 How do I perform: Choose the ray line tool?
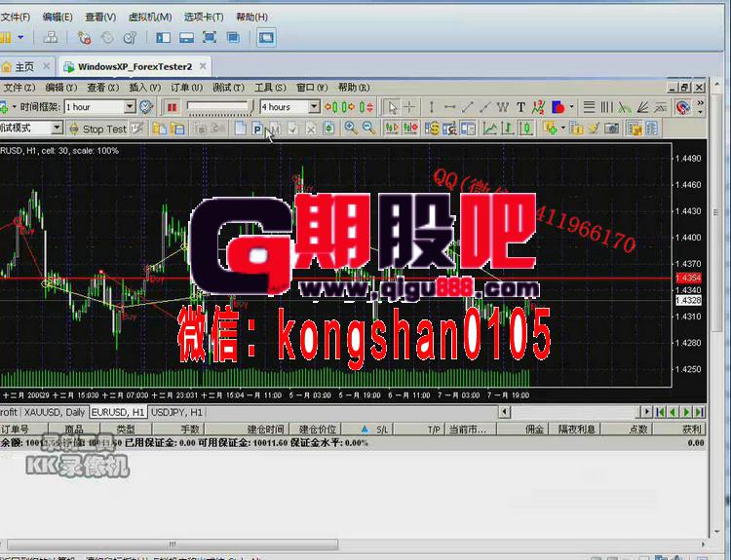point(484,108)
